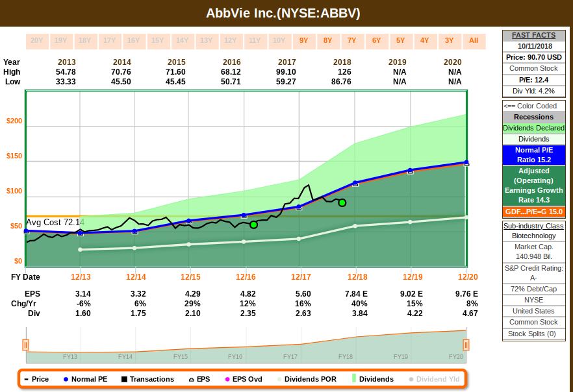
Task: Click the Dividends Declared color code
Action: coord(533,128)
